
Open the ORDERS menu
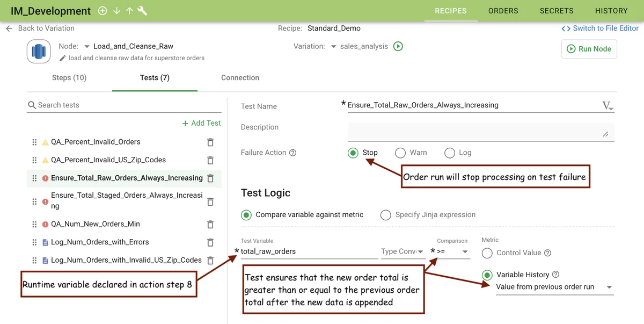(503, 11)
